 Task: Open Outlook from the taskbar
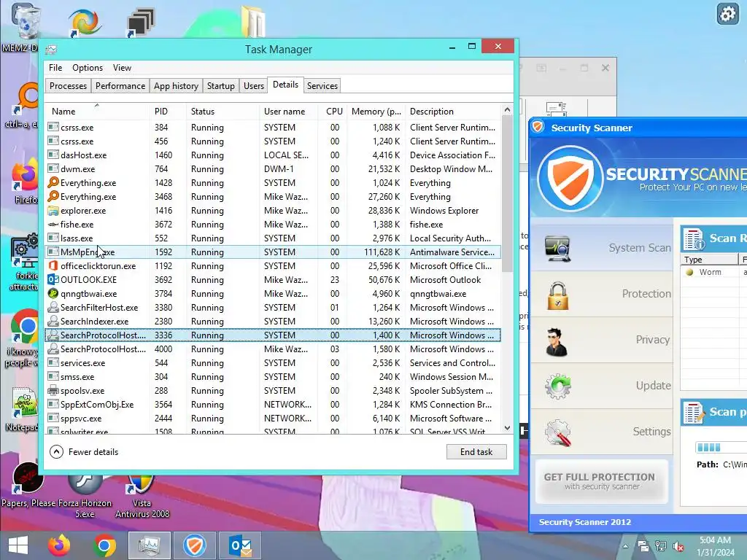[x=239, y=545]
